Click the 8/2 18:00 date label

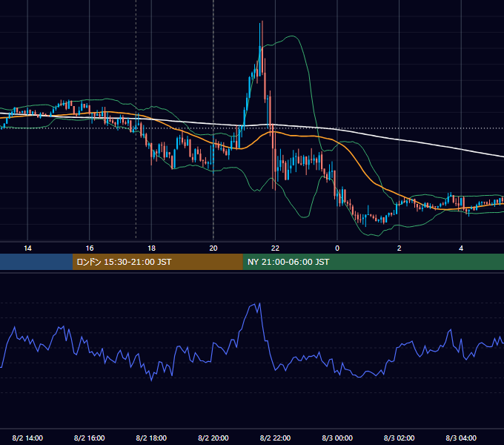coord(151,438)
